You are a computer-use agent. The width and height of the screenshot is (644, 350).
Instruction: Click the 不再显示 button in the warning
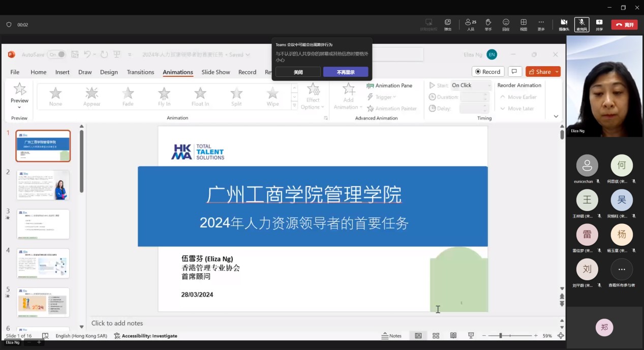click(346, 72)
